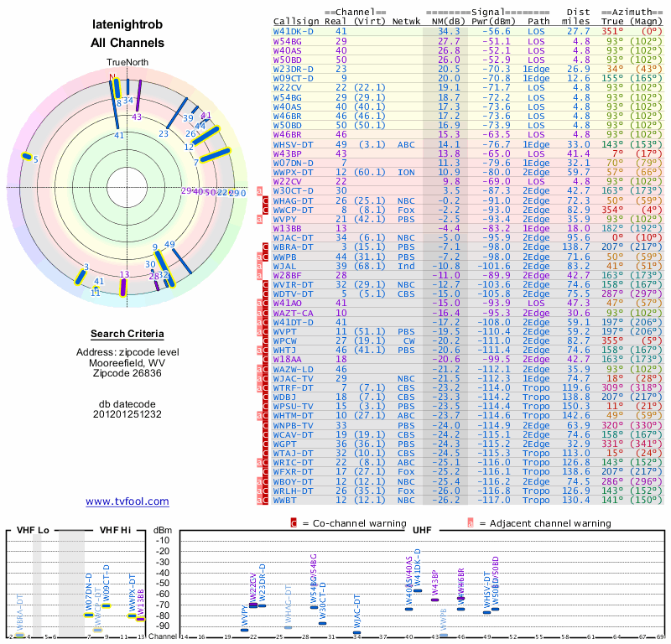The image size is (671, 644).
Task: Select callsign WTRF-DT row
Action: 468,387
